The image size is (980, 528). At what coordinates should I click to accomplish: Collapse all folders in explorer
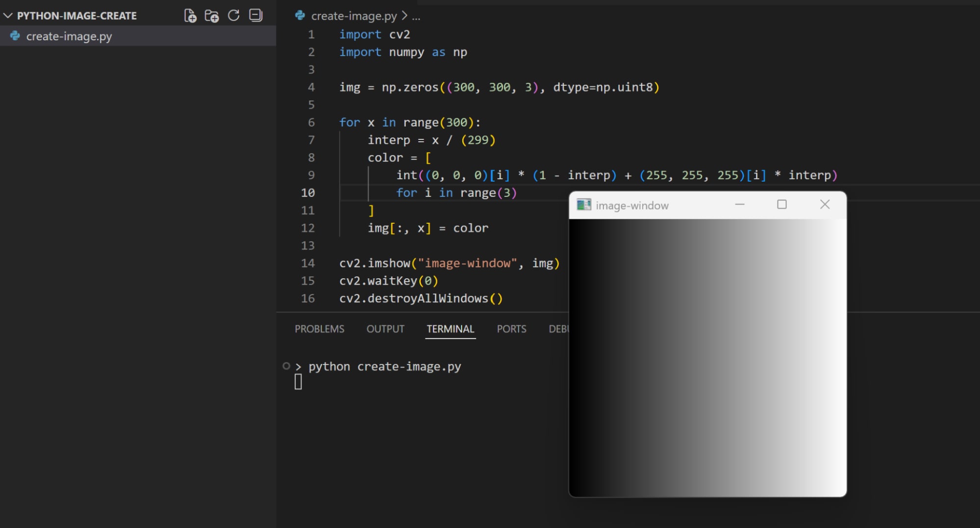(x=255, y=16)
